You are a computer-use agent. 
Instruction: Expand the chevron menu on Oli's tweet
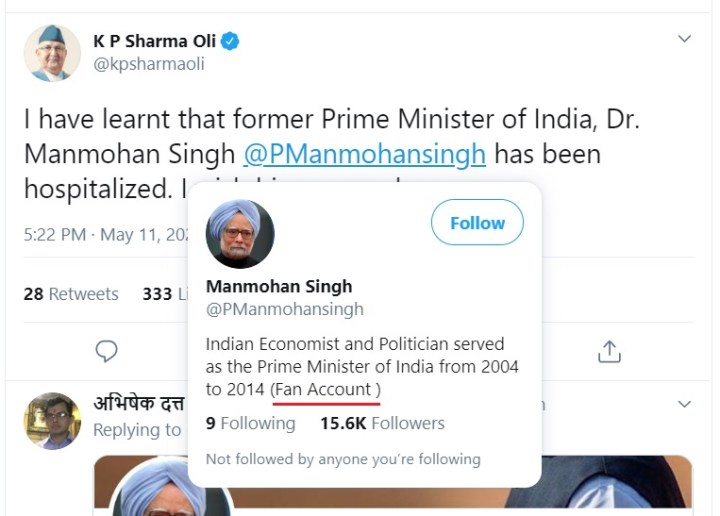(x=684, y=39)
